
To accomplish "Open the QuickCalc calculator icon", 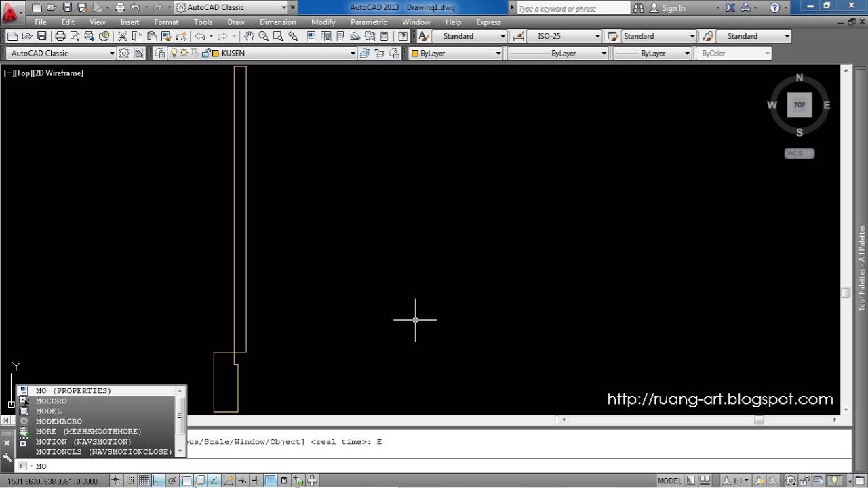I will pos(384,36).
